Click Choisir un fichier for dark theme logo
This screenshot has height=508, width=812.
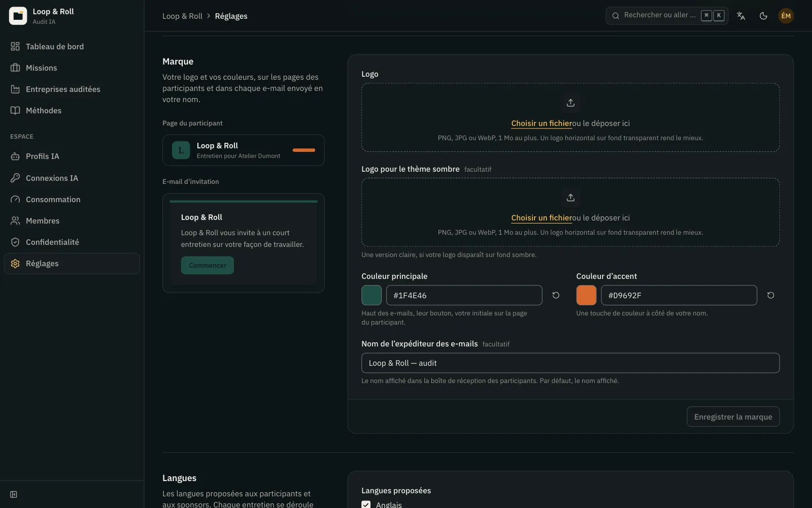542,217
